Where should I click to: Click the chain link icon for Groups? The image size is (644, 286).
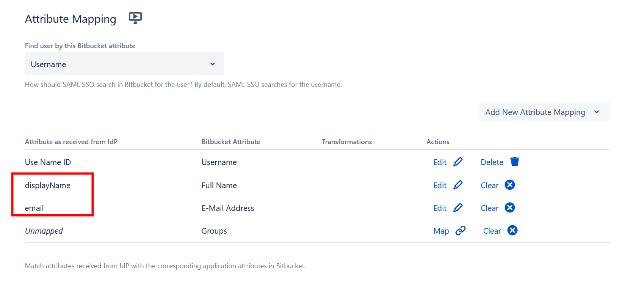(x=460, y=231)
